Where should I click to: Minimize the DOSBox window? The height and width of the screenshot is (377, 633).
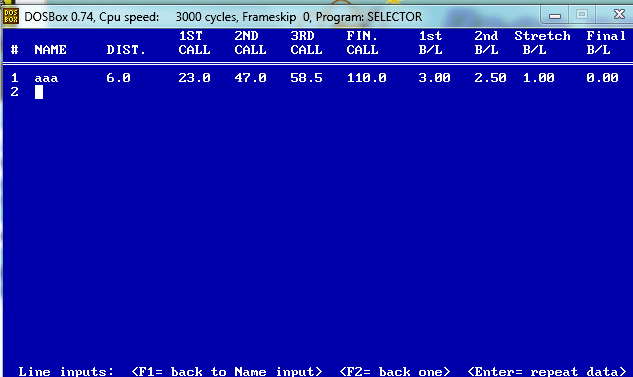pyautogui.click(x=555, y=15)
